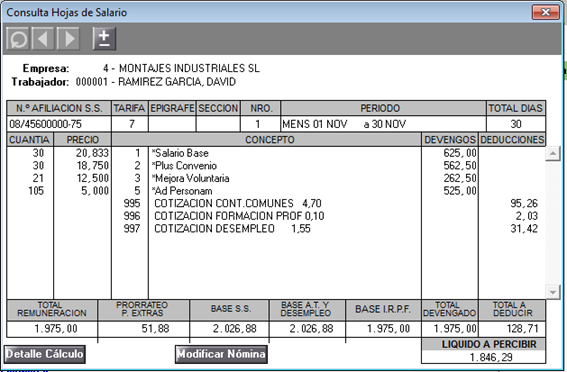Click the TARIFA value 7

coord(132,124)
